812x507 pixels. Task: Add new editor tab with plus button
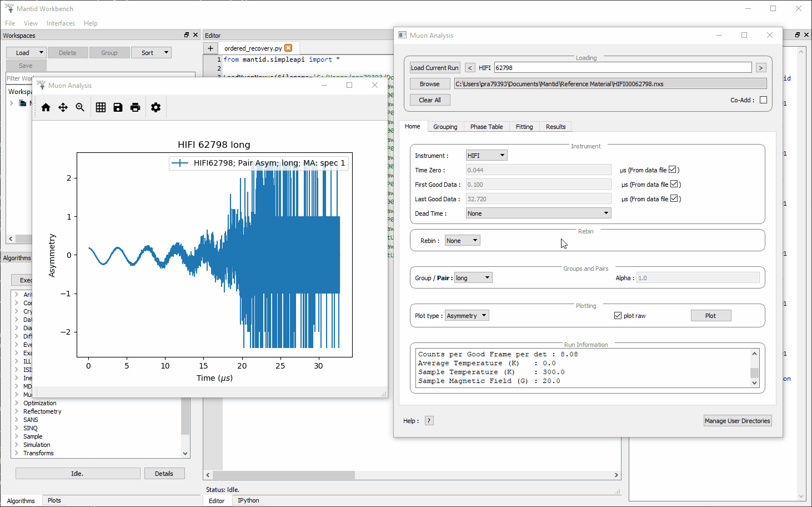[210, 48]
